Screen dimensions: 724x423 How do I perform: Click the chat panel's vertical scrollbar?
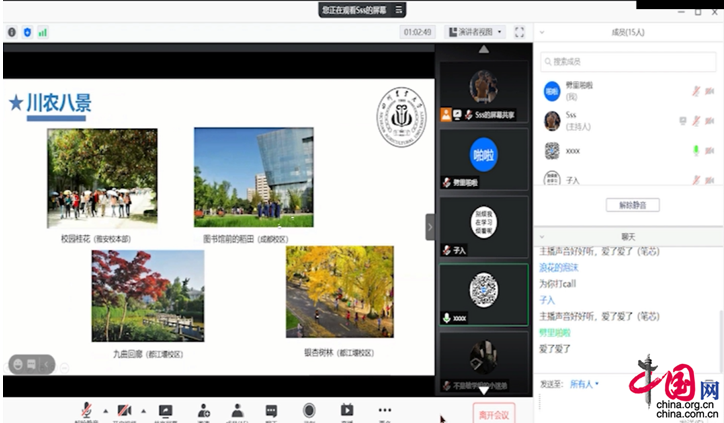tap(718, 320)
